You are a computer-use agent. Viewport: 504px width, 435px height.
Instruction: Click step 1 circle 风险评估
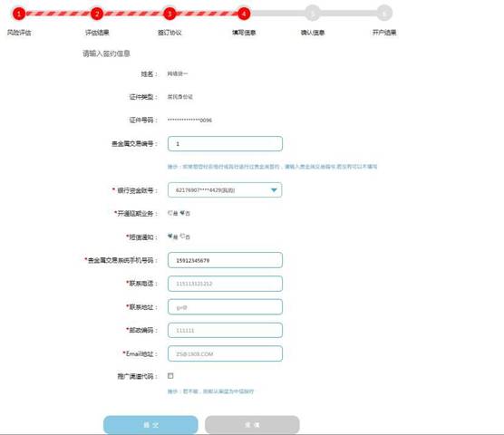[x=19, y=14]
